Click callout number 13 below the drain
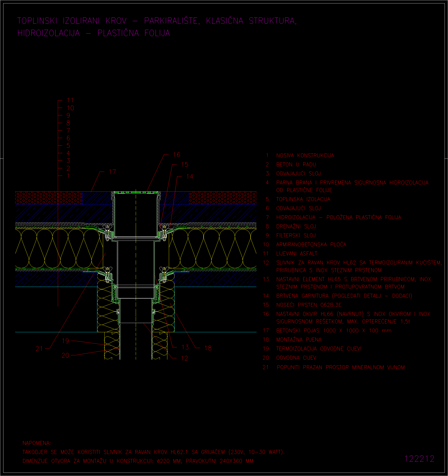Screen dimensions: 448x476 pyautogui.click(x=185, y=347)
